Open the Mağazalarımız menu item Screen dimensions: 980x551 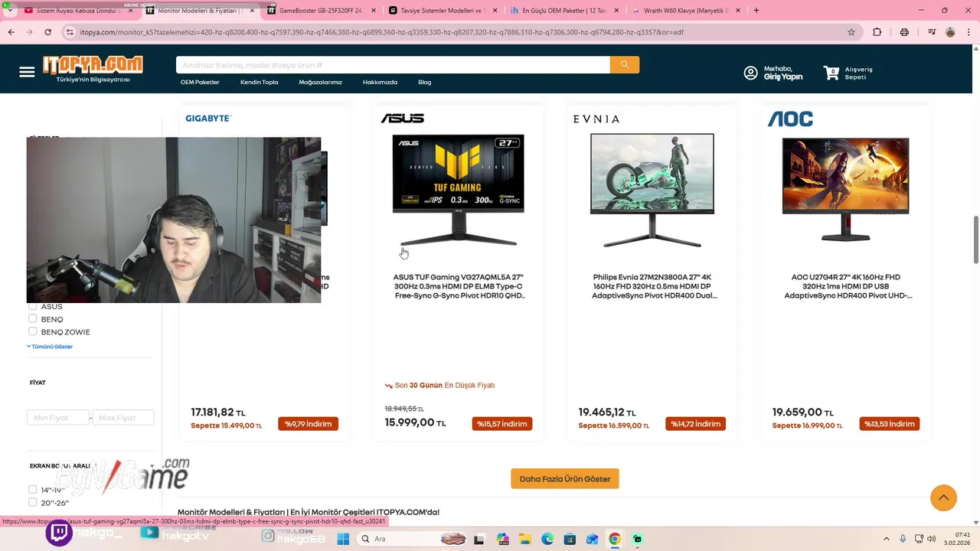[320, 82]
